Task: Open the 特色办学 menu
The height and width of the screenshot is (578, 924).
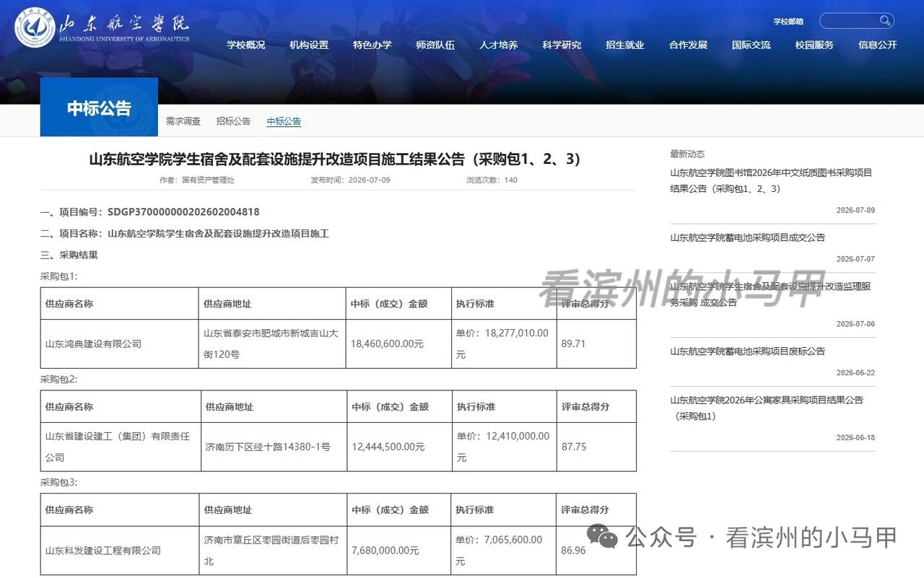Action: tap(372, 45)
